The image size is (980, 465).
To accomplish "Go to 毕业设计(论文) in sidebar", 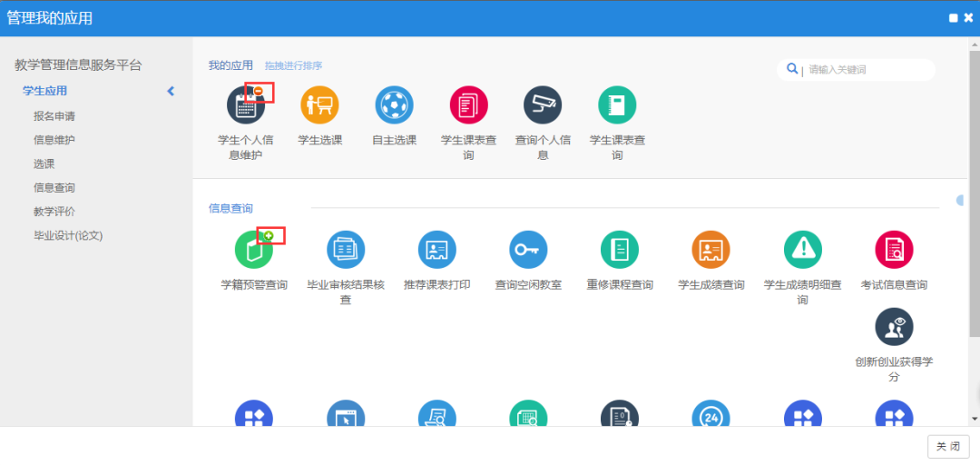I will [68, 235].
